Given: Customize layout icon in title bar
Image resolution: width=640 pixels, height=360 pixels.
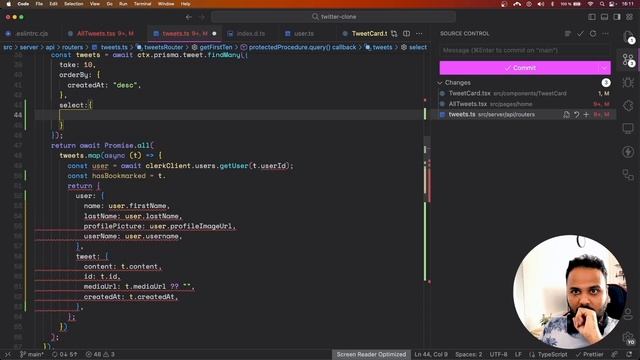Looking at the screenshot, I should click(629, 17).
